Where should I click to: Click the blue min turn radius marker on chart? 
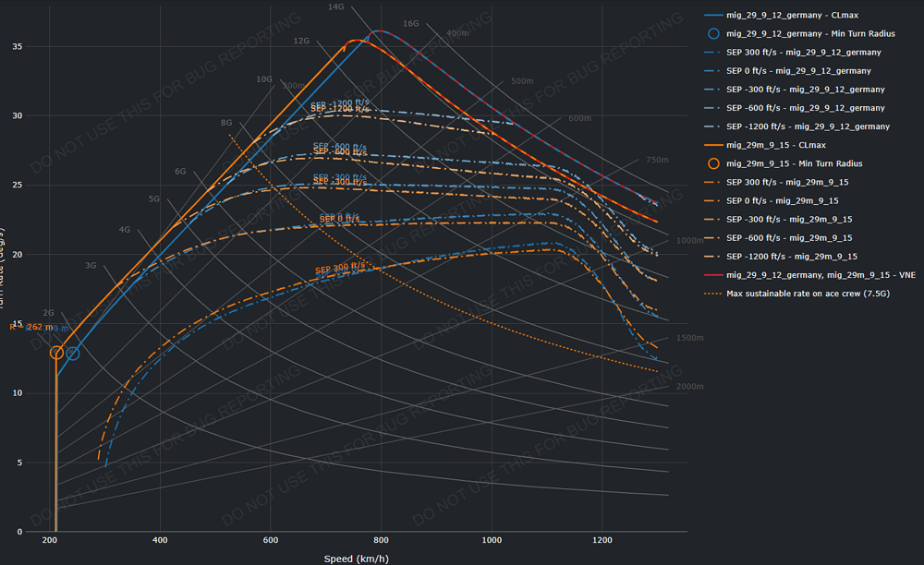point(72,353)
